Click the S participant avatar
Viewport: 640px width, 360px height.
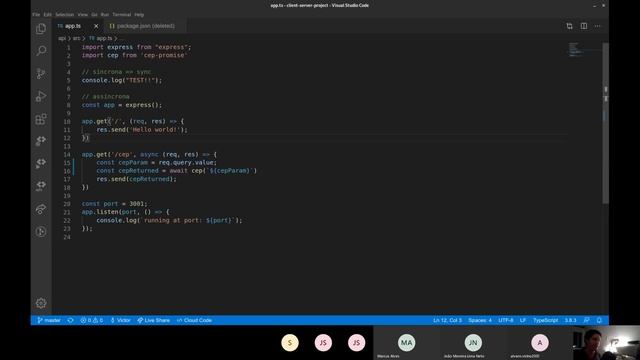point(290,343)
